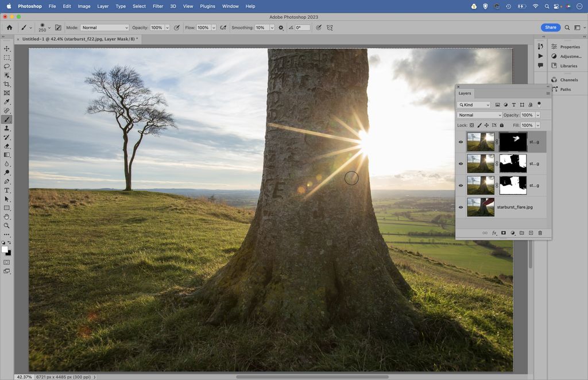Open the layer blending mode dropdown
The image size is (588, 380).
tap(480, 115)
